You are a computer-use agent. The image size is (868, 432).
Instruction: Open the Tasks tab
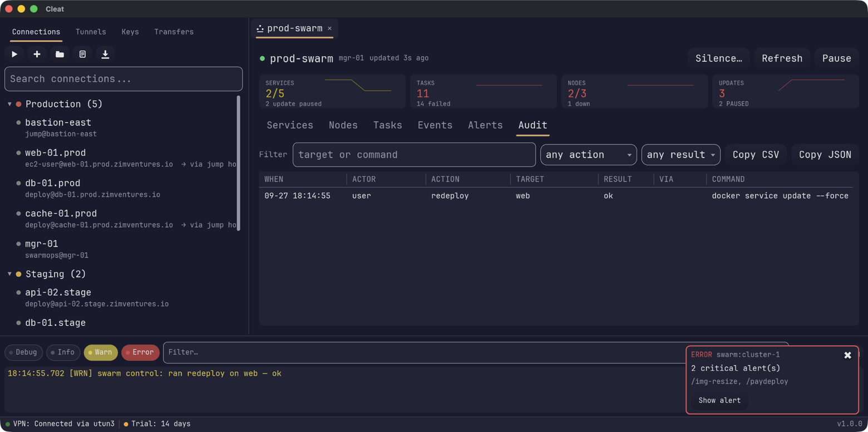coord(388,125)
